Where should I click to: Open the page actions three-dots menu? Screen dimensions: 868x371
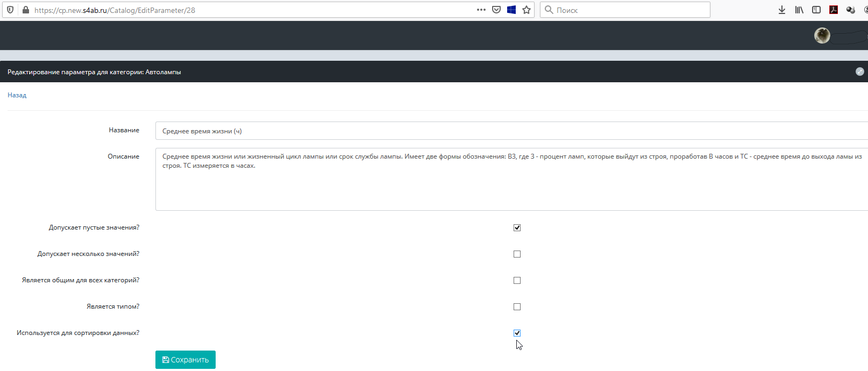[481, 10]
